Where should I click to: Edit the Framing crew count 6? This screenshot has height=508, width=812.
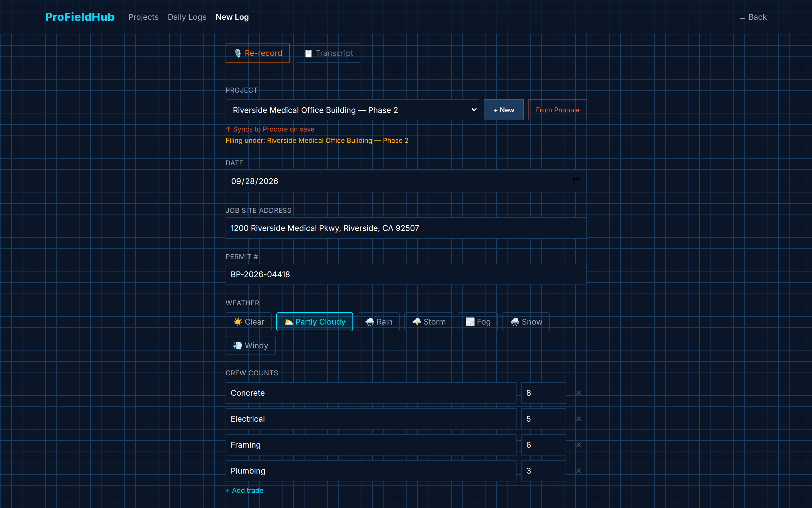tap(544, 445)
